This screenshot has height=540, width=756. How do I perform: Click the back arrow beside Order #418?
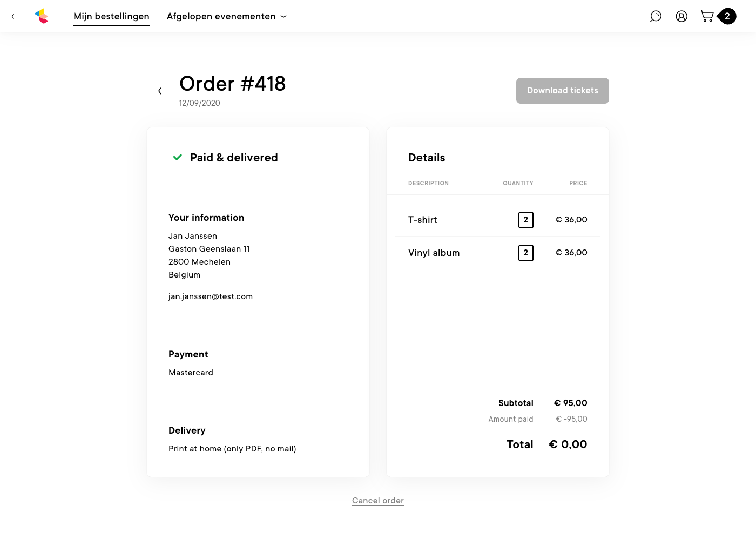coord(160,91)
